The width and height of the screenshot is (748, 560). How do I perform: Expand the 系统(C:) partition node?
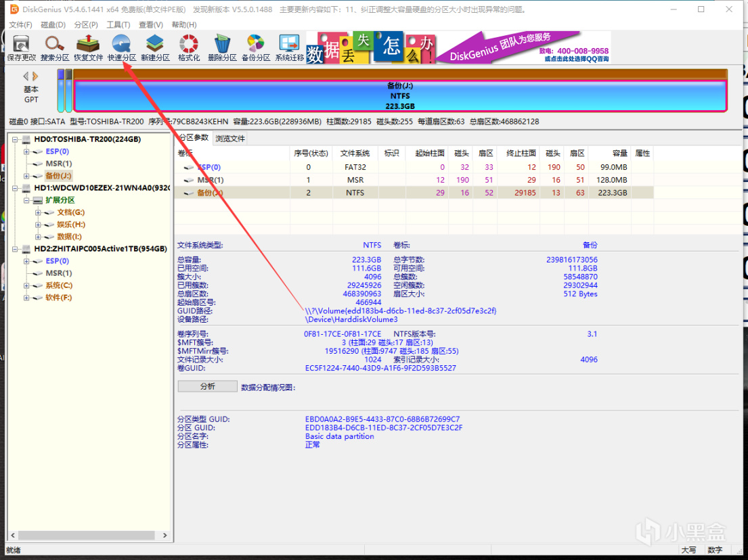pos(26,285)
